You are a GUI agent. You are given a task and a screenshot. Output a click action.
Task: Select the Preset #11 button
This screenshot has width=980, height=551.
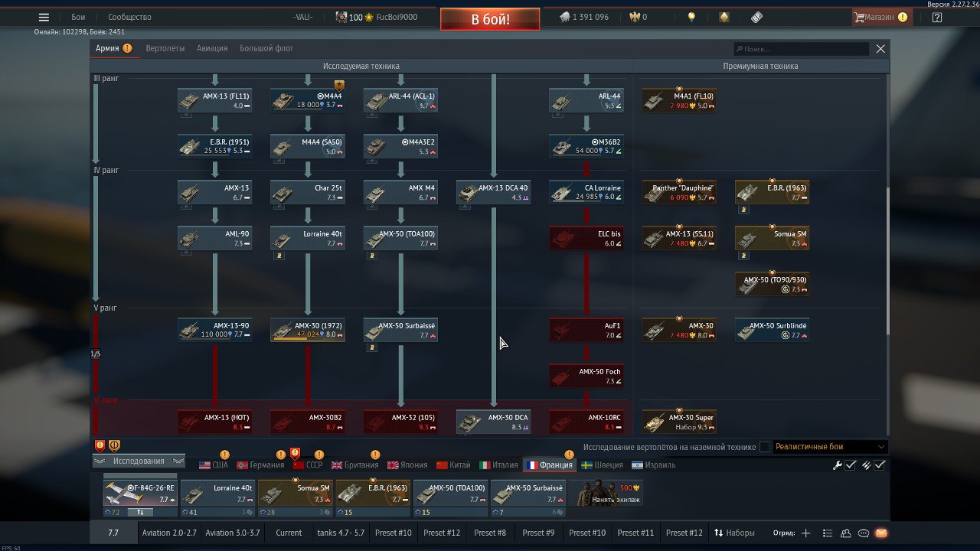[x=635, y=533]
